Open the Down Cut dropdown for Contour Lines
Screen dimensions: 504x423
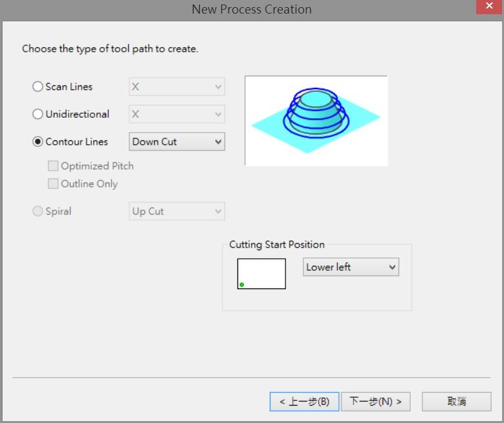pyautogui.click(x=177, y=142)
